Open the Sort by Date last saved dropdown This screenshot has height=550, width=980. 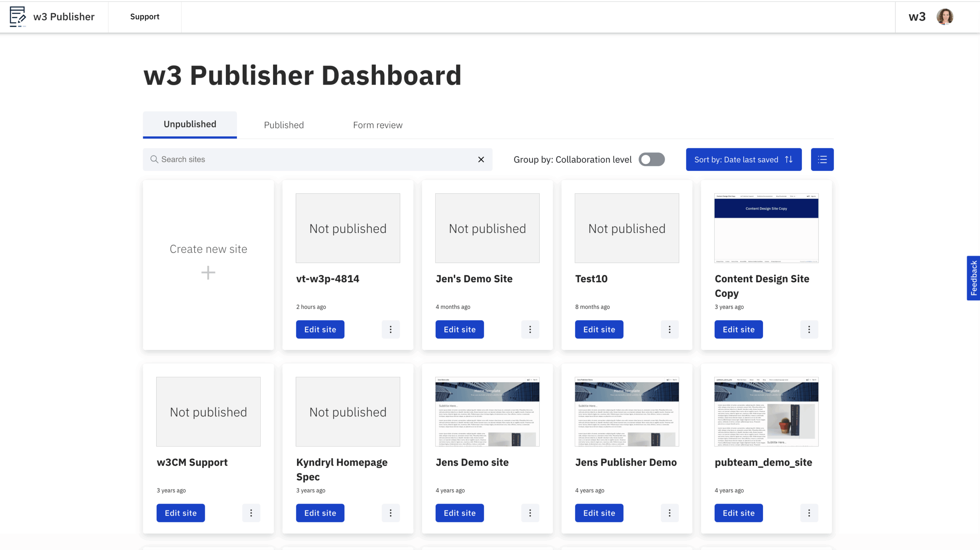click(744, 159)
